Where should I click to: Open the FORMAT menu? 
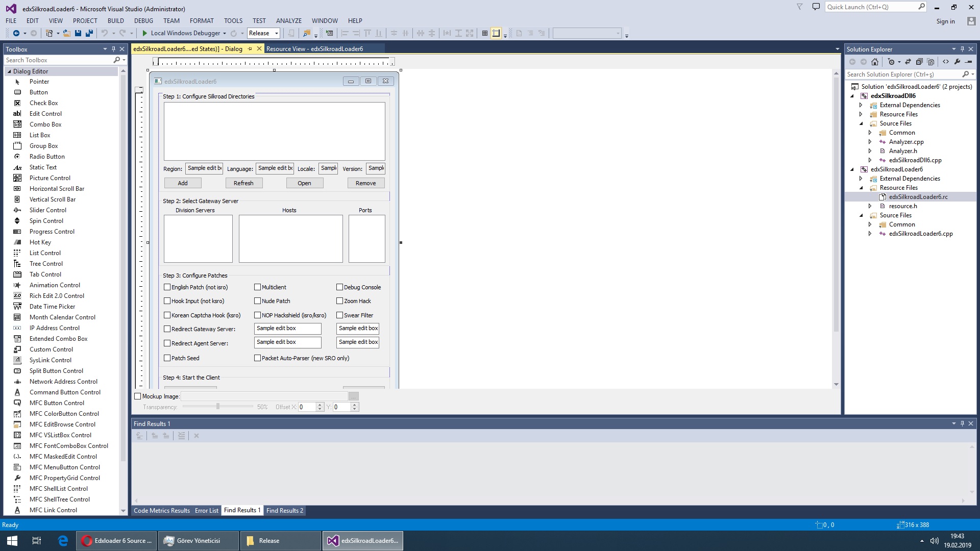tap(202, 21)
